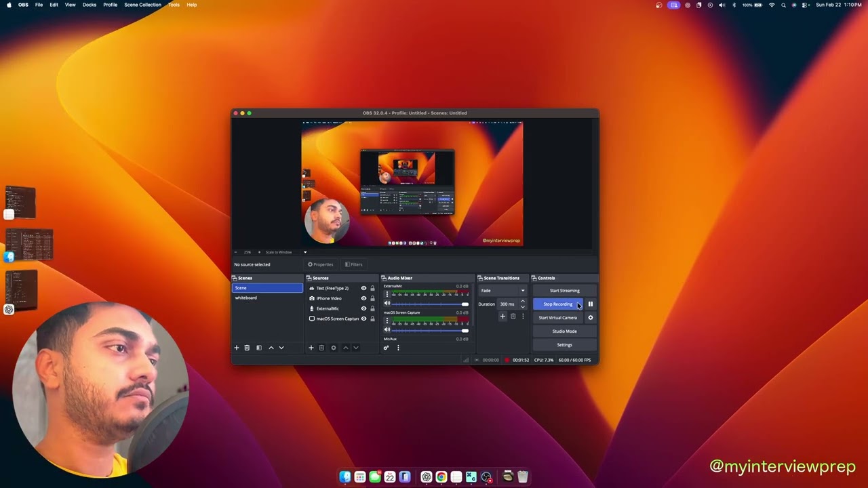Move scene up arrow in Scenes dock
The image size is (868, 488).
coord(271,348)
